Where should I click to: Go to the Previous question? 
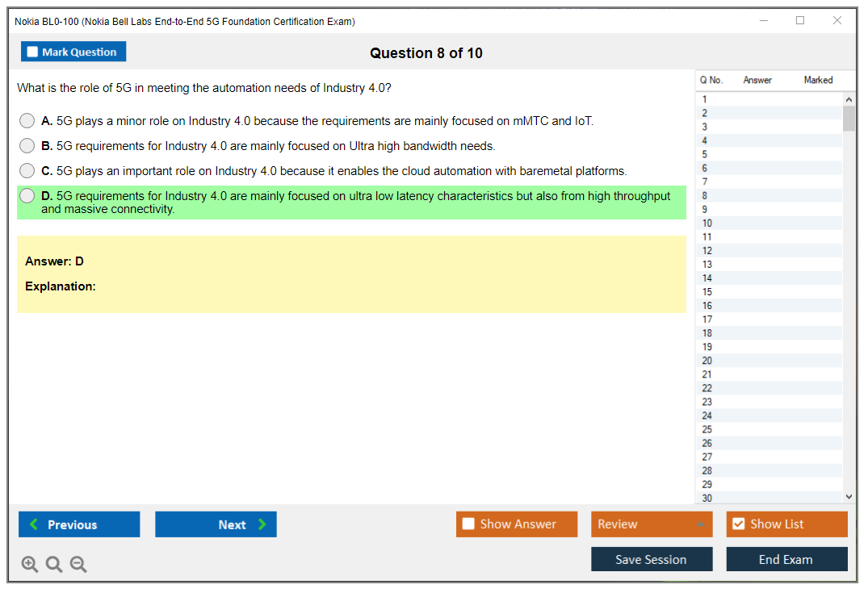click(x=79, y=524)
